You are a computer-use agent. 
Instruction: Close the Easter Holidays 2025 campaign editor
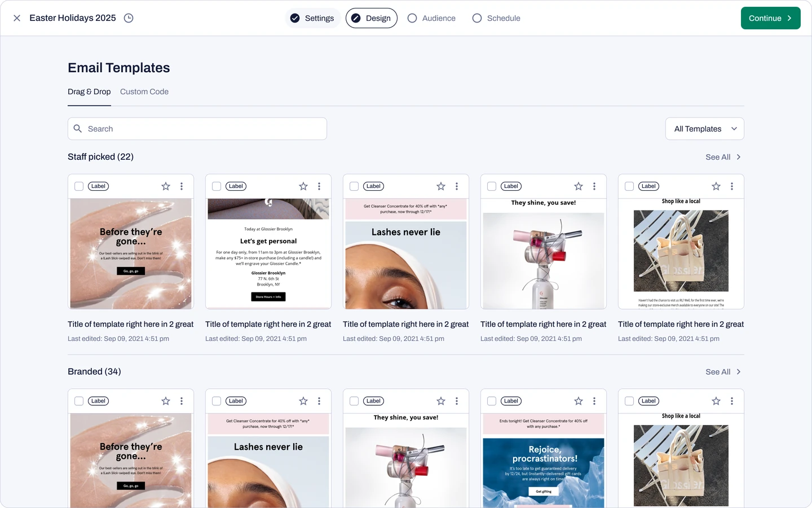[17, 18]
